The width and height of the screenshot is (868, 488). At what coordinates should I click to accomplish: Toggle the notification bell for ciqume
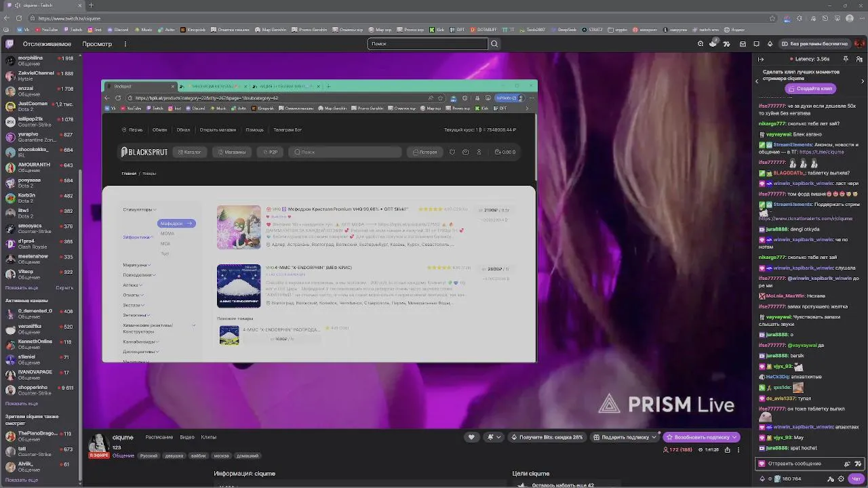coord(490,437)
